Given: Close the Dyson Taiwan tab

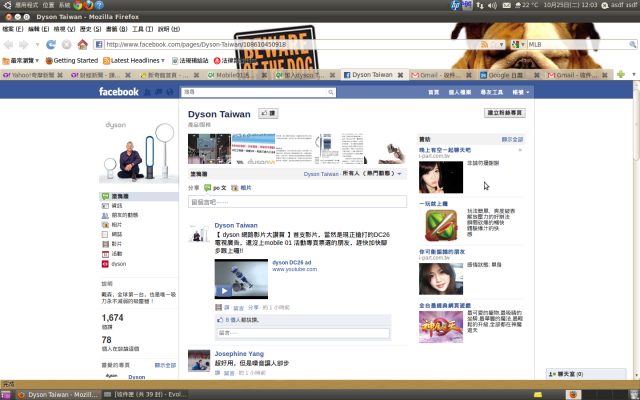Looking at the screenshot, I should pyautogui.click(x=400, y=75).
